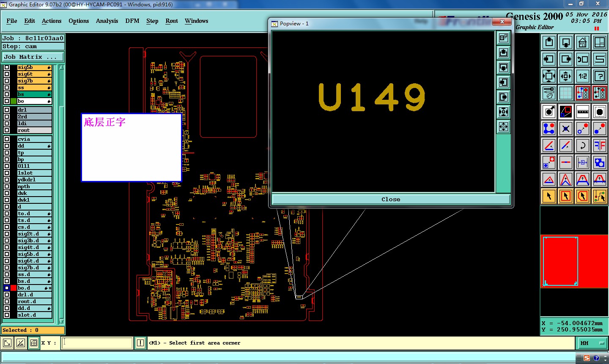Select the polygon area select tool
Viewport: 609px width, 364px height.
point(583,196)
